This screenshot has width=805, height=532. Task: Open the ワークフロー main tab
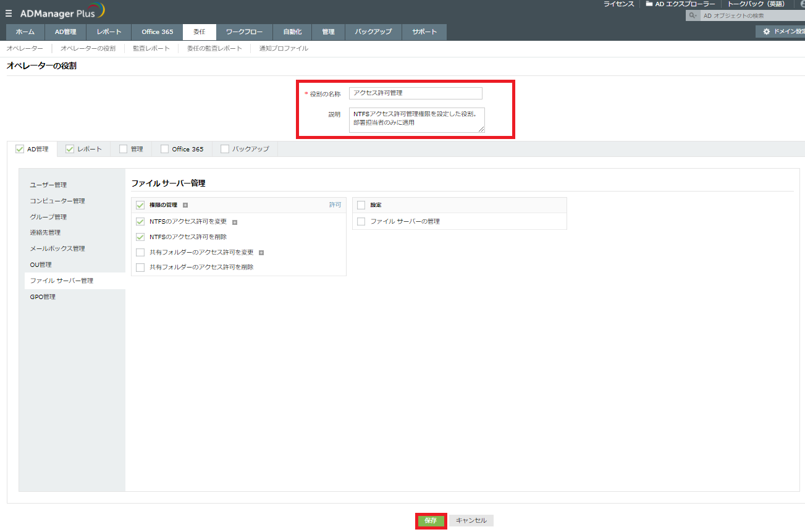244,32
